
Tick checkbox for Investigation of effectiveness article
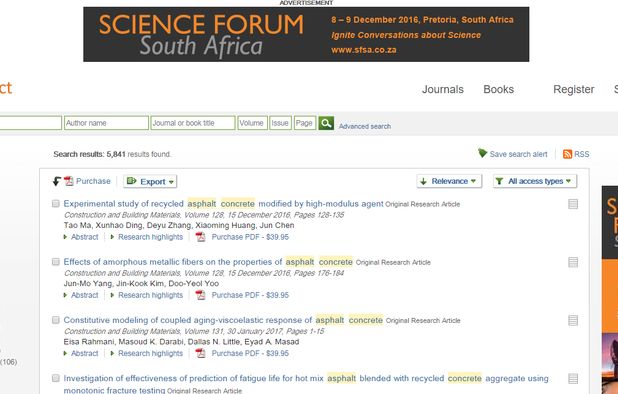click(x=56, y=378)
